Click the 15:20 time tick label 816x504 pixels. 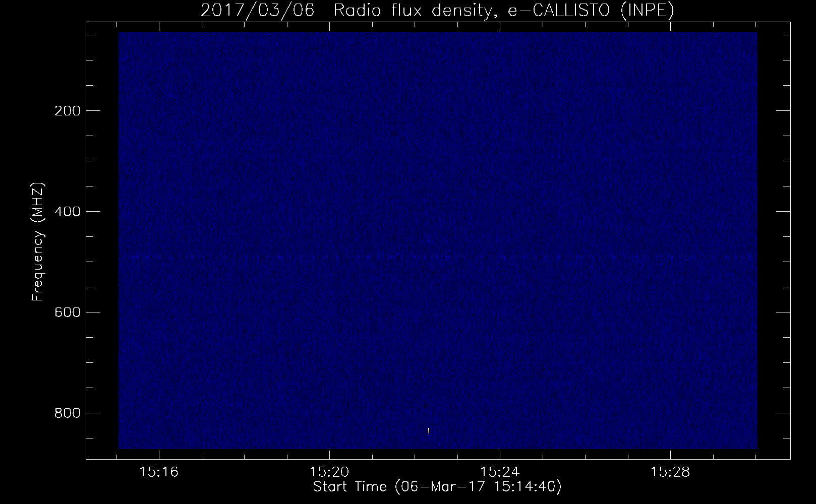pyautogui.click(x=329, y=472)
